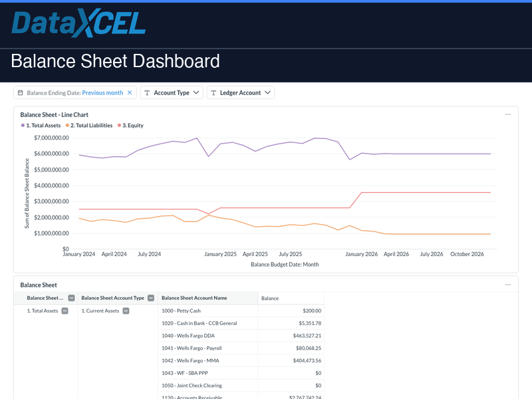Image resolution: width=532 pixels, height=399 pixels.
Task: Click the text-type icon in Ledger Account filter
Action: tap(213, 92)
